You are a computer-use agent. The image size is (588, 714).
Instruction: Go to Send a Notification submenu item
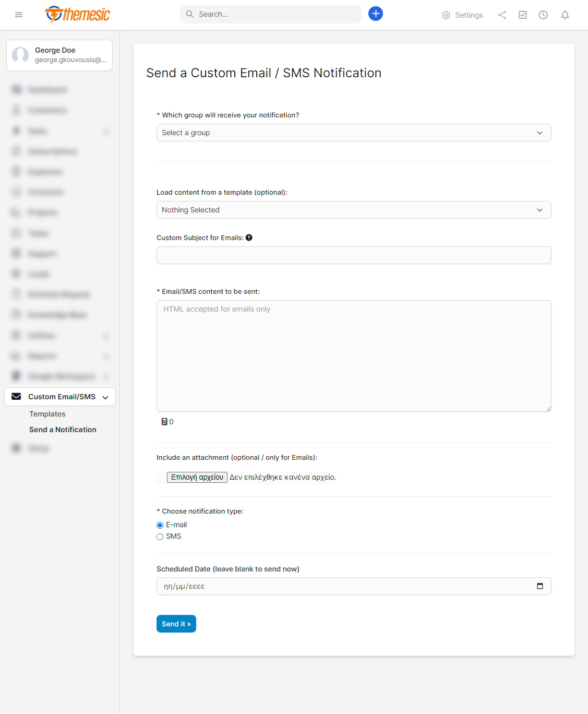[x=63, y=430]
